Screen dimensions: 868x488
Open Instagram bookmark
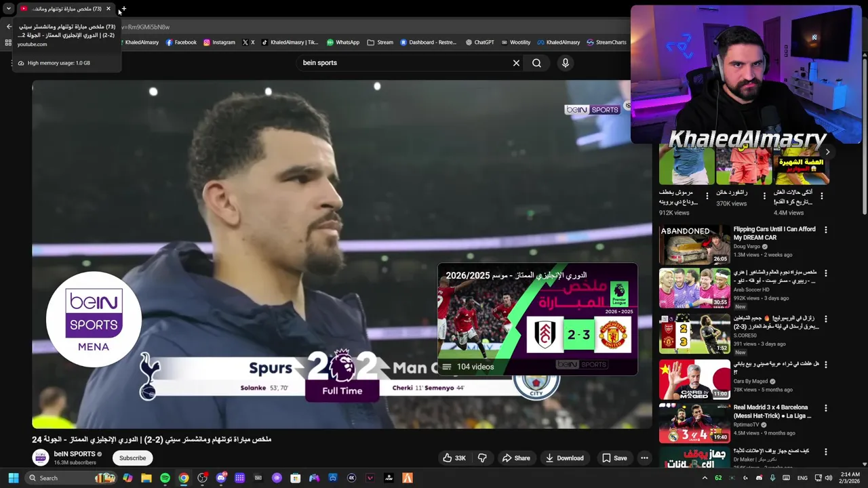[x=219, y=42]
